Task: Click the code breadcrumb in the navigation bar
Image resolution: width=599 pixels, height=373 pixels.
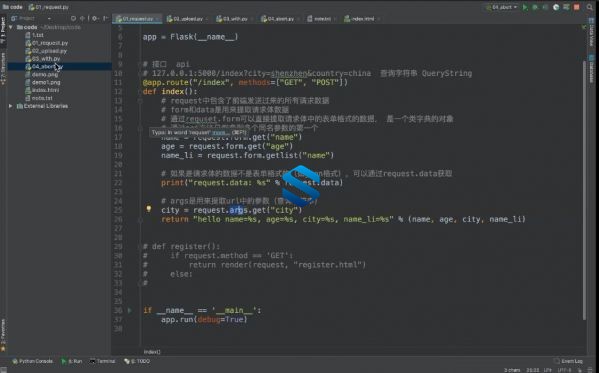Action: coord(13,7)
